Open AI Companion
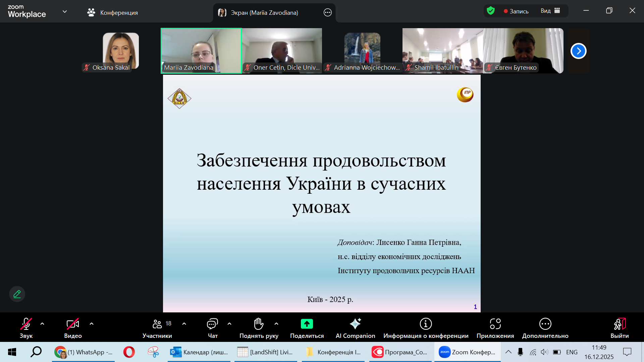 355,327
